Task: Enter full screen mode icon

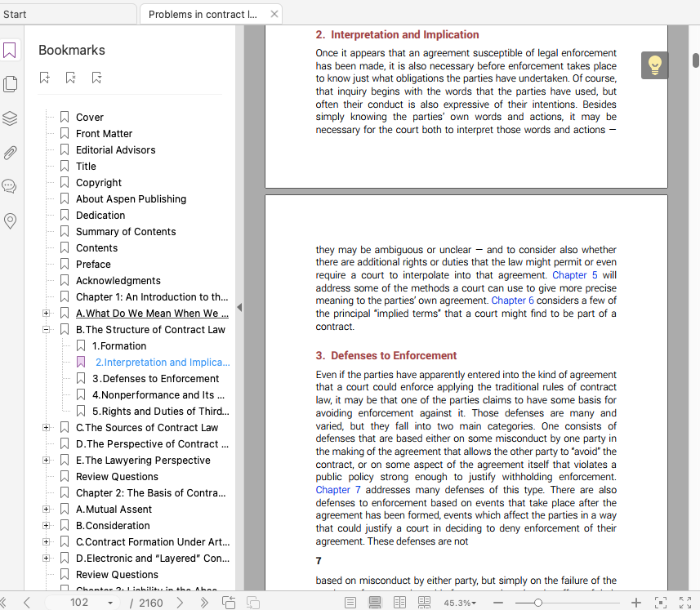Action: click(685, 603)
